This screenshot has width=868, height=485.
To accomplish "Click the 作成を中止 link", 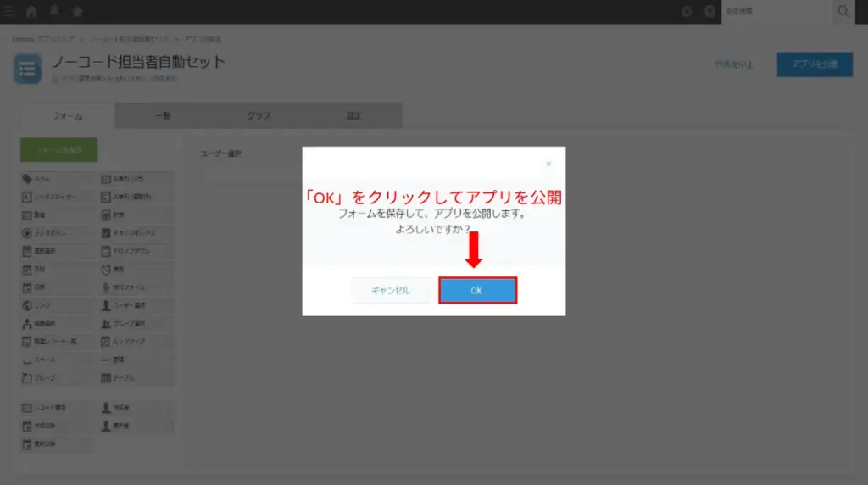I will (734, 64).
